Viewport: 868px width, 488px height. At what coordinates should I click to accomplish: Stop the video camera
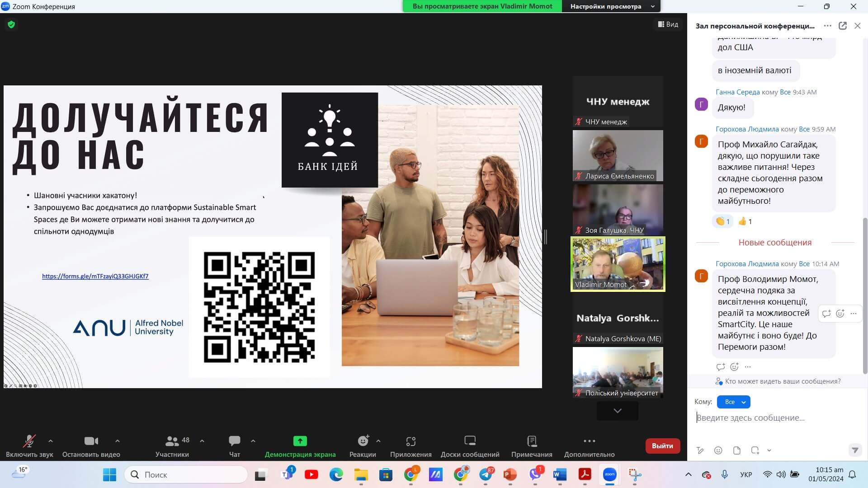91,441
